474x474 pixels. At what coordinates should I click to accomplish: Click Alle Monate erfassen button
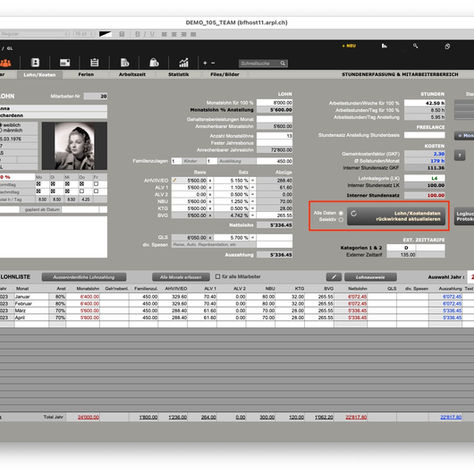(x=181, y=277)
